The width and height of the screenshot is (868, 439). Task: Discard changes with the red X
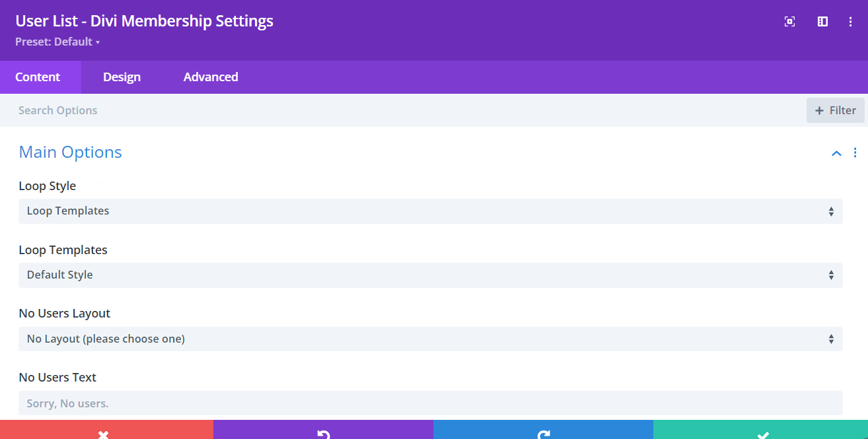[x=103, y=434]
